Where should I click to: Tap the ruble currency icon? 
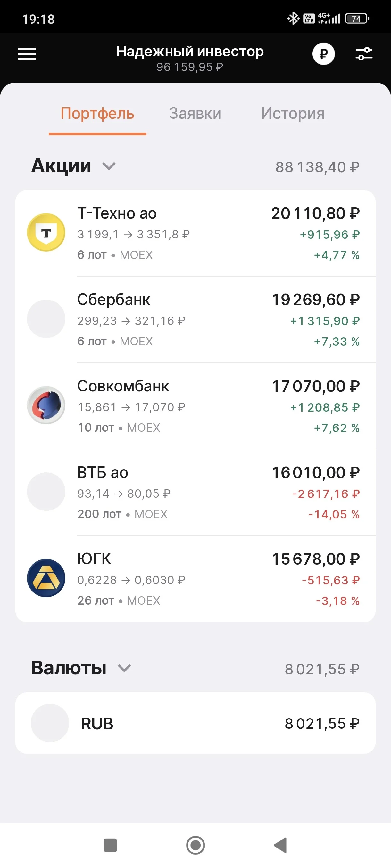tap(323, 54)
